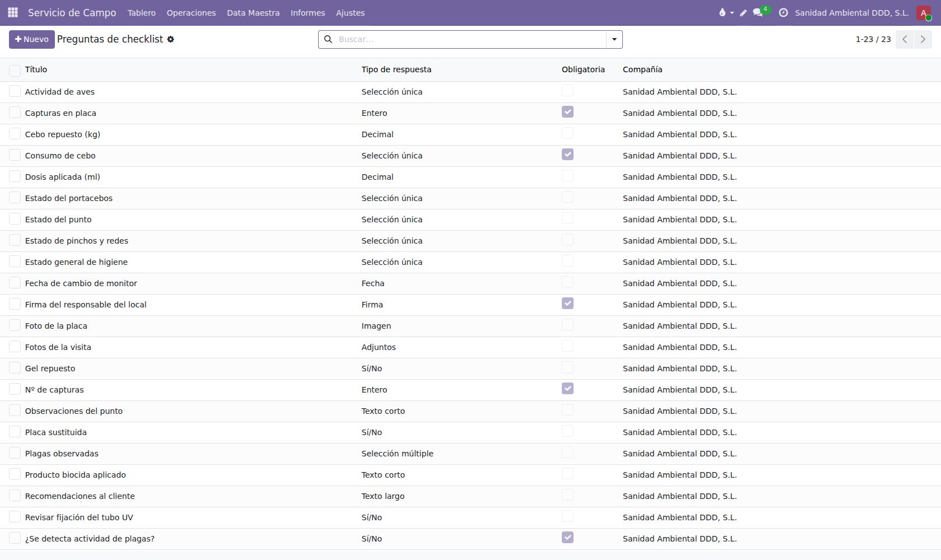This screenshot has height=560, width=941.
Task: Open the Operaciones menu
Action: pyautogui.click(x=191, y=12)
